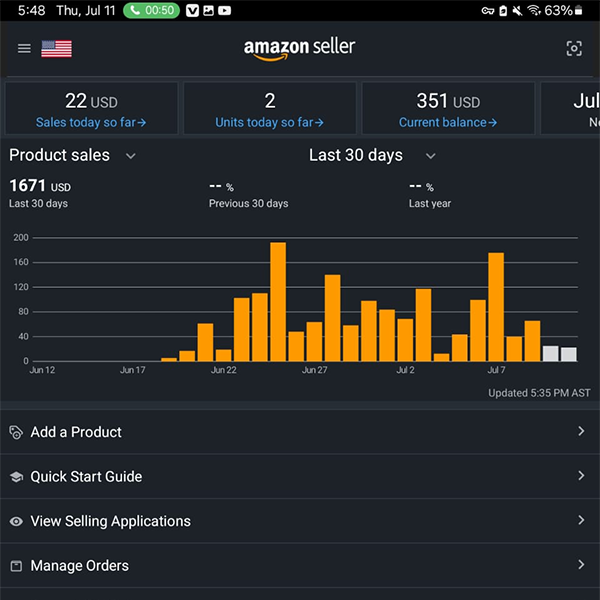Open Sales today so far link

[91, 122]
